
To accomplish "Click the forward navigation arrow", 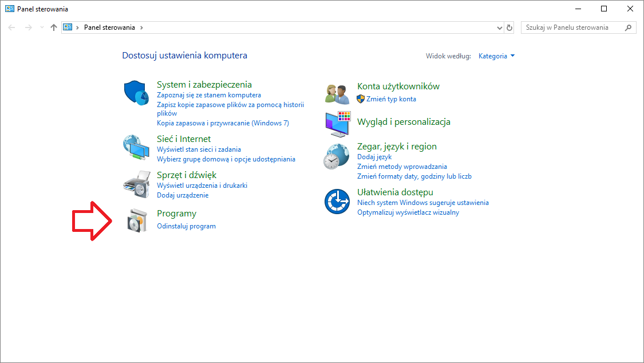I will click(29, 27).
